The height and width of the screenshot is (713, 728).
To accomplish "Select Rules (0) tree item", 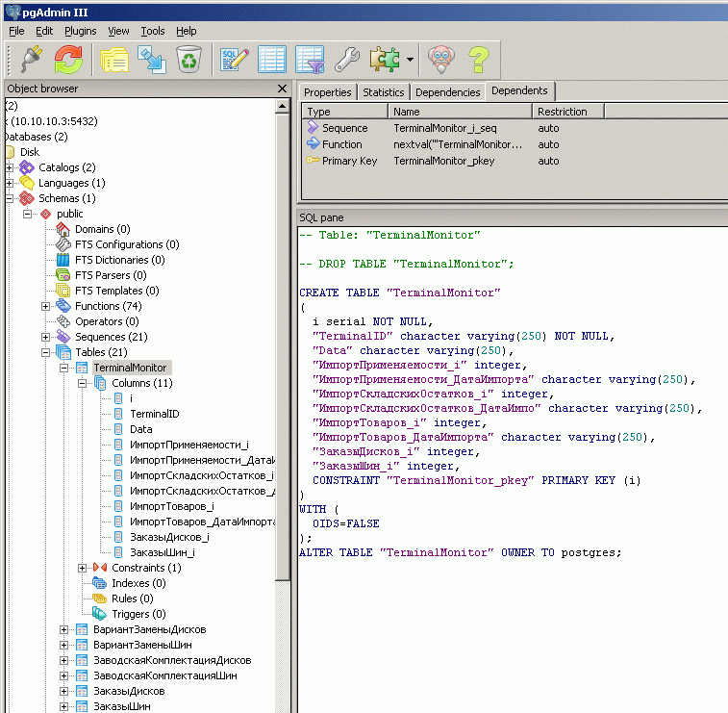I will (133, 598).
